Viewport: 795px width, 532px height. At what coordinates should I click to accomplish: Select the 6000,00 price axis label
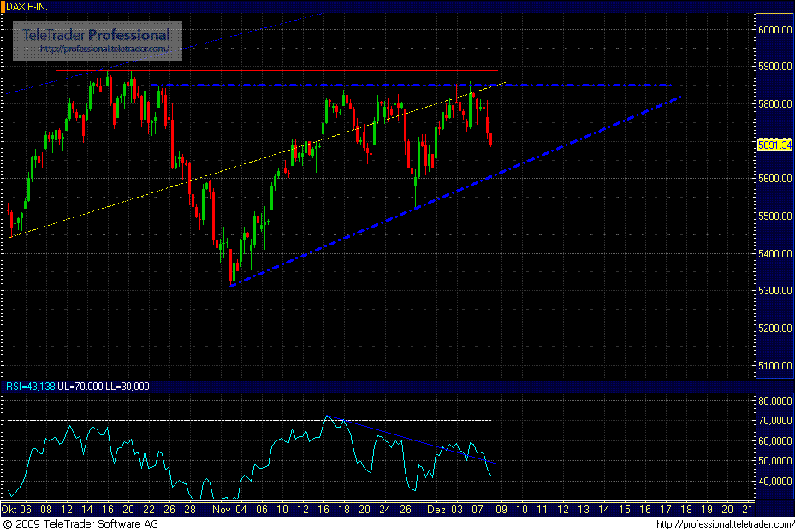click(774, 30)
